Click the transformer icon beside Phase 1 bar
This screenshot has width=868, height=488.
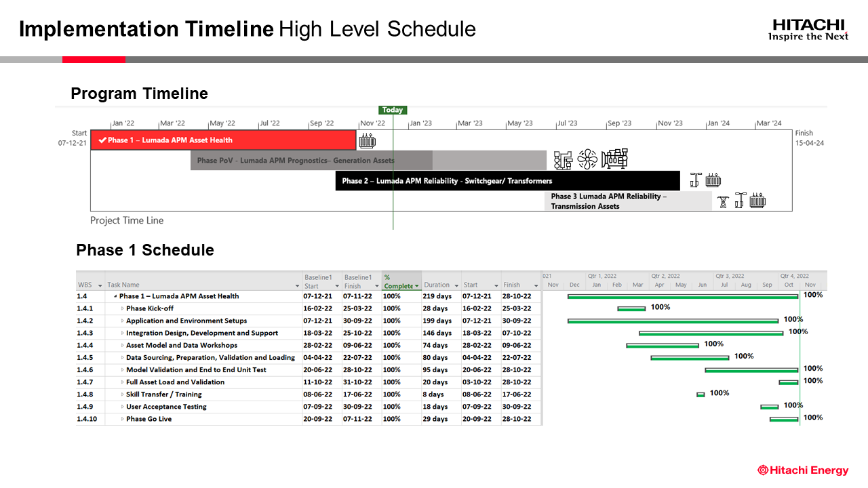[x=367, y=141]
